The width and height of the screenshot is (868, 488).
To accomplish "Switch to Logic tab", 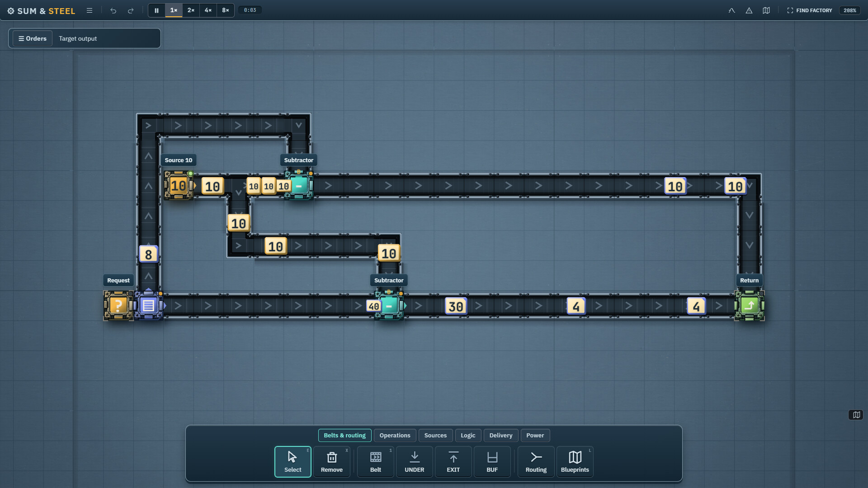I will 468,435.
